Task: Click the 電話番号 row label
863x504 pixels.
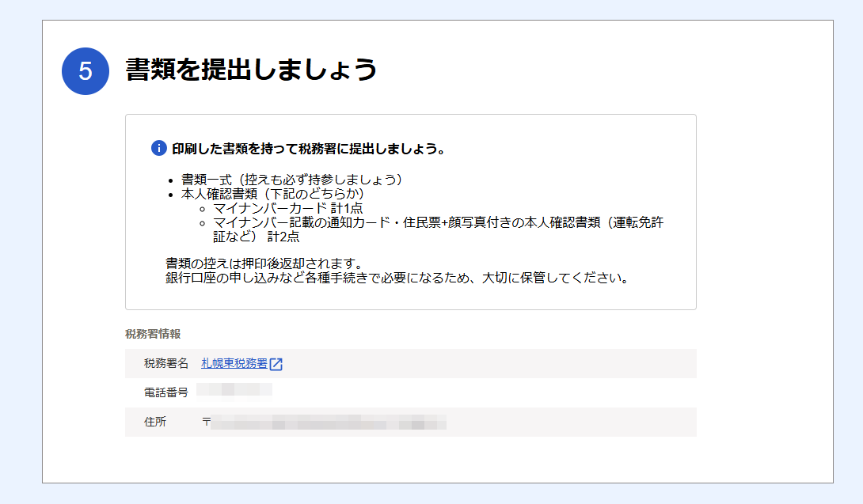Action: click(166, 392)
